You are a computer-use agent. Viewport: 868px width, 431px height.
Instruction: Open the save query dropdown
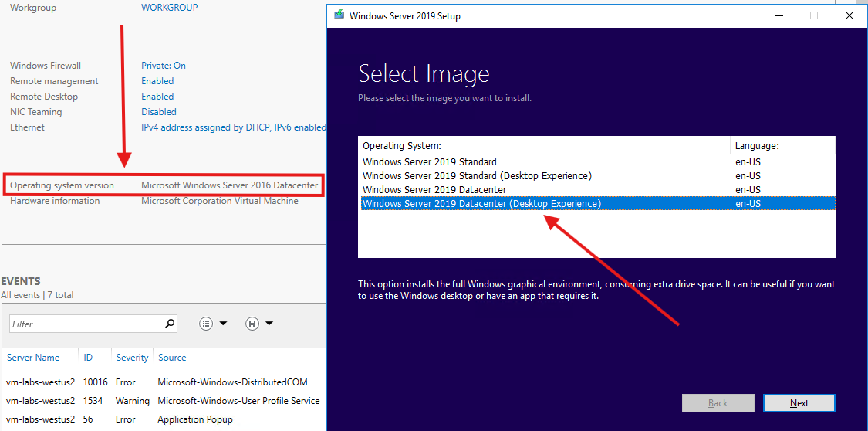coord(260,324)
